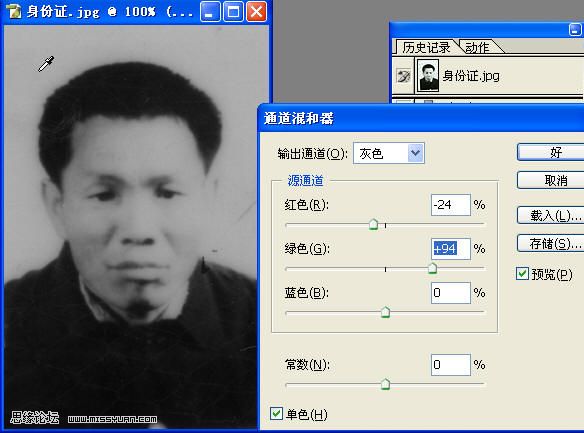Click the 常数(N) percentage input field
This screenshot has height=433, width=584.
pos(451,364)
